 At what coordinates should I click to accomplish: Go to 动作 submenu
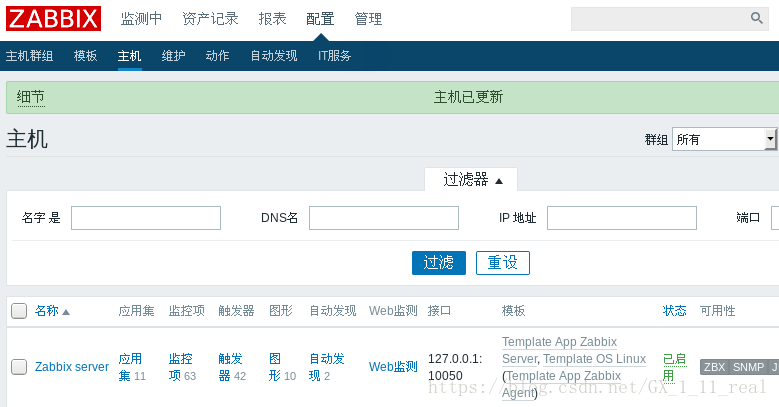point(218,56)
